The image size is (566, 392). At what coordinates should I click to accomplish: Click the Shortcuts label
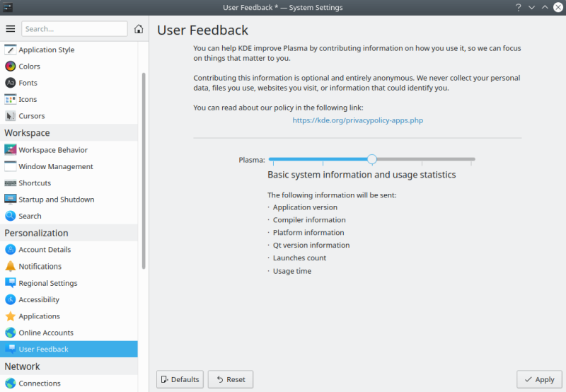35,183
